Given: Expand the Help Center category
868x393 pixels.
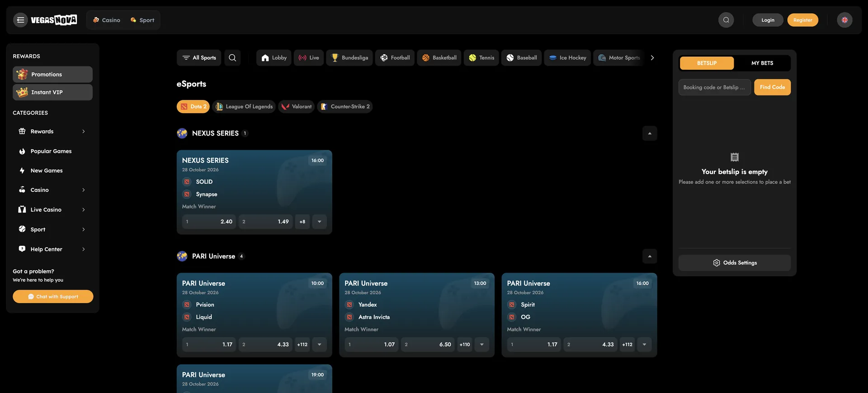Looking at the screenshot, I should click(52, 249).
